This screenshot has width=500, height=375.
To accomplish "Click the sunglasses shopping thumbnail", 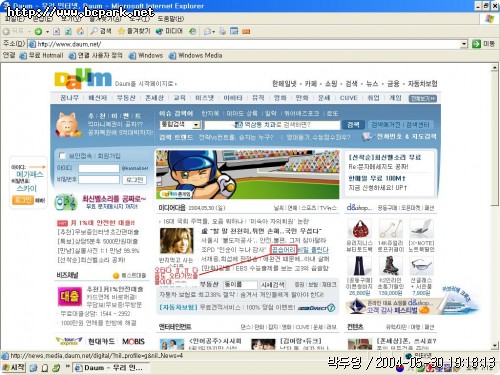I will point(421,266).
